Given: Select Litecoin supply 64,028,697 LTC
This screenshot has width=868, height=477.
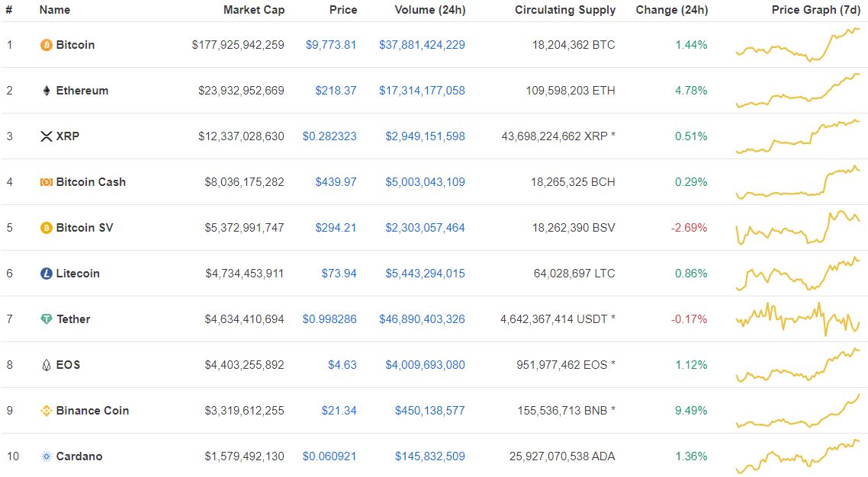Looking at the screenshot, I should pyautogui.click(x=574, y=274).
